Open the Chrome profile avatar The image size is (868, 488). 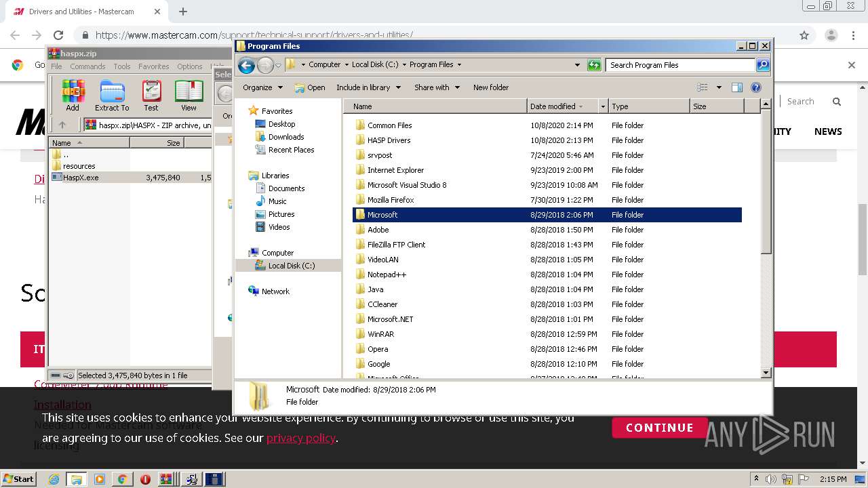831,35
